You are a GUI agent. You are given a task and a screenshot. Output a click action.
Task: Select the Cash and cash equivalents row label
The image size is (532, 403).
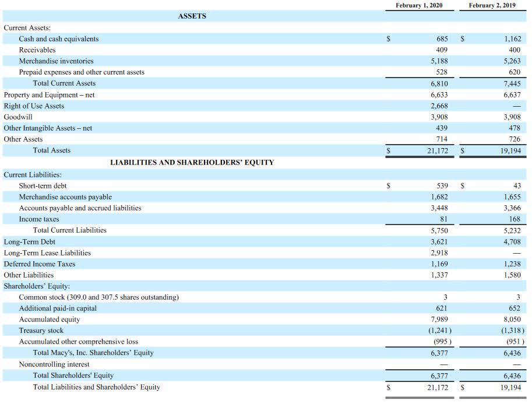pos(59,38)
